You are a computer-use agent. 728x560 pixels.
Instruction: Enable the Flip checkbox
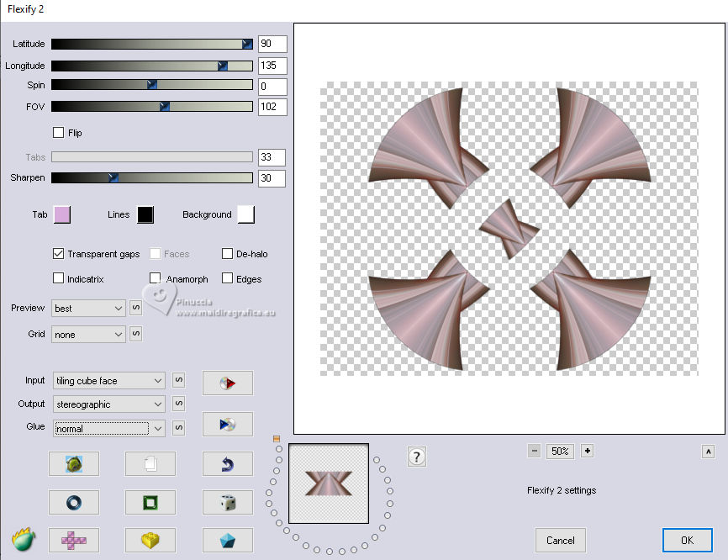click(59, 132)
